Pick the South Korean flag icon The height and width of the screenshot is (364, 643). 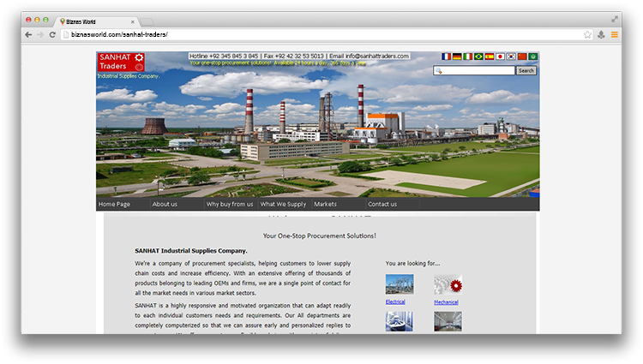(511, 57)
